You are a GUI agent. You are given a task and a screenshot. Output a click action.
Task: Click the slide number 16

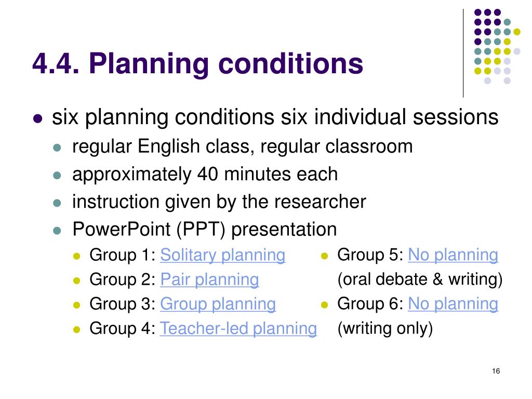click(496, 371)
